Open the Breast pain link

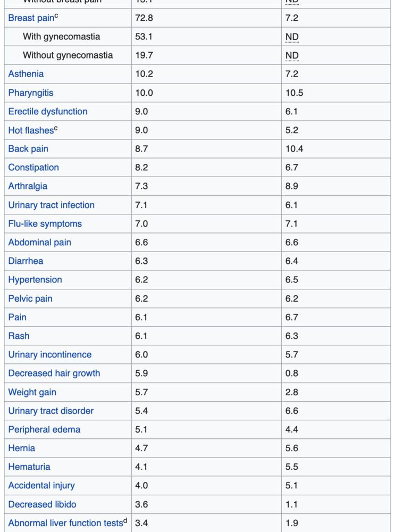[x=31, y=18]
